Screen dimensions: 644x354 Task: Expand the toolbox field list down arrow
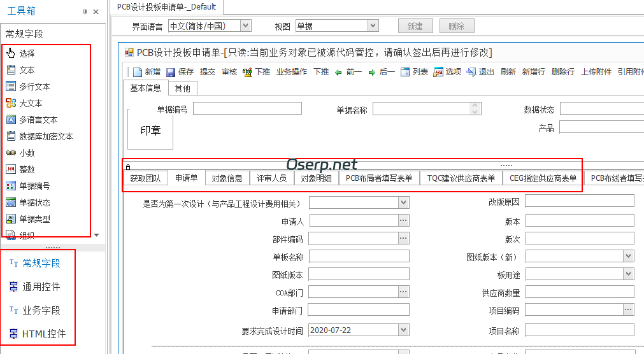coord(97,235)
